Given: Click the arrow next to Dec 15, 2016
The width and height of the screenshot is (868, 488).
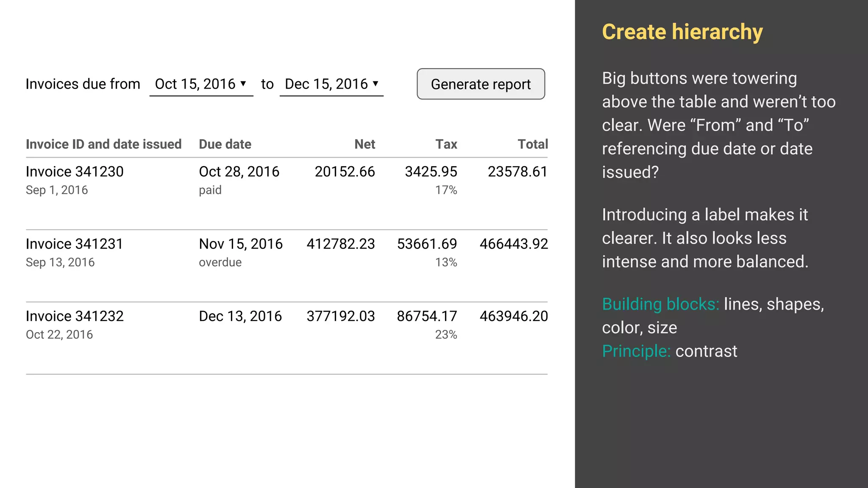Looking at the screenshot, I should (376, 83).
